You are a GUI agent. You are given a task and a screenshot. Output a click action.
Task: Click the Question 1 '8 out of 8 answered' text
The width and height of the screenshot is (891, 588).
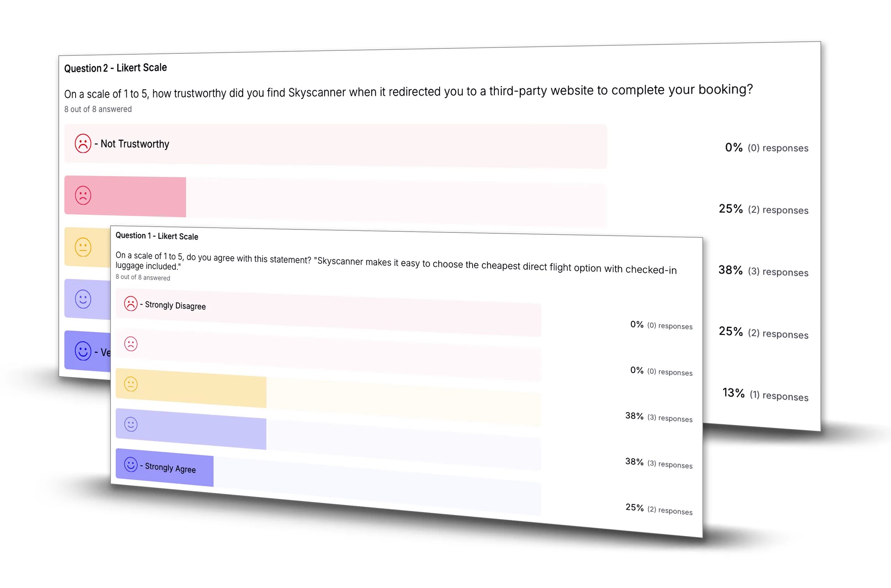pos(143,278)
